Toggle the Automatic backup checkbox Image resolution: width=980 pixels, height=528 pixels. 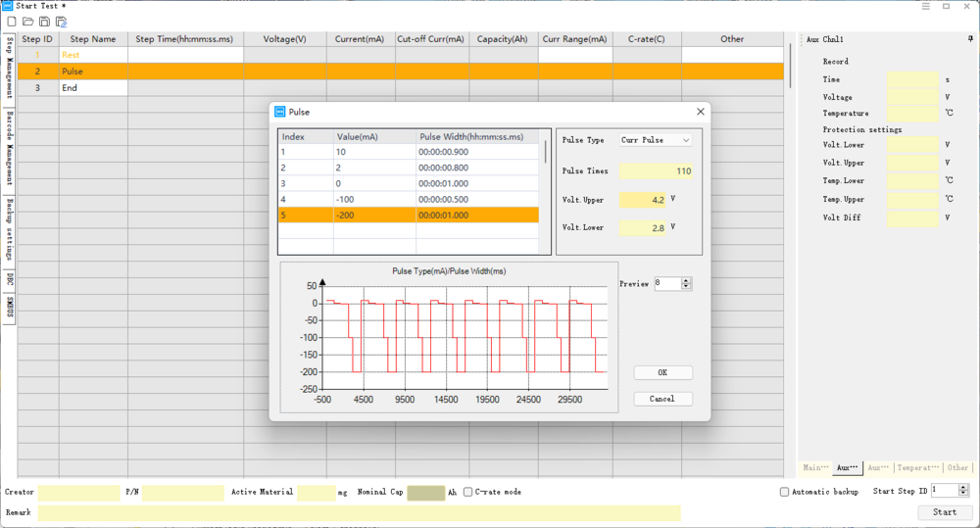(784, 492)
